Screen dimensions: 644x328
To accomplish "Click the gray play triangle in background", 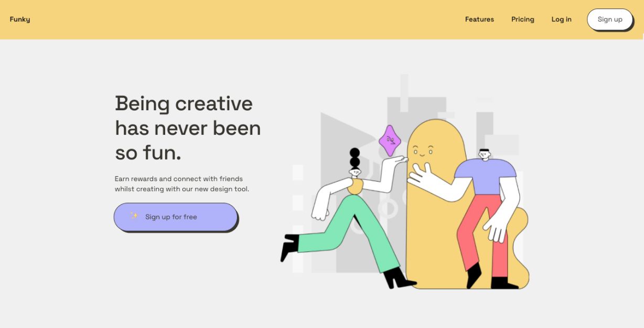I will click(x=336, y=136).
